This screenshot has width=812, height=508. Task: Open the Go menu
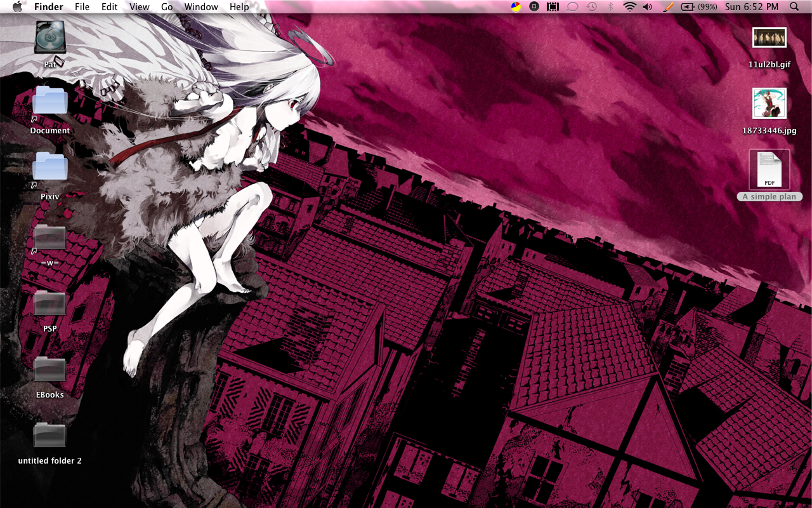[167, 7]
